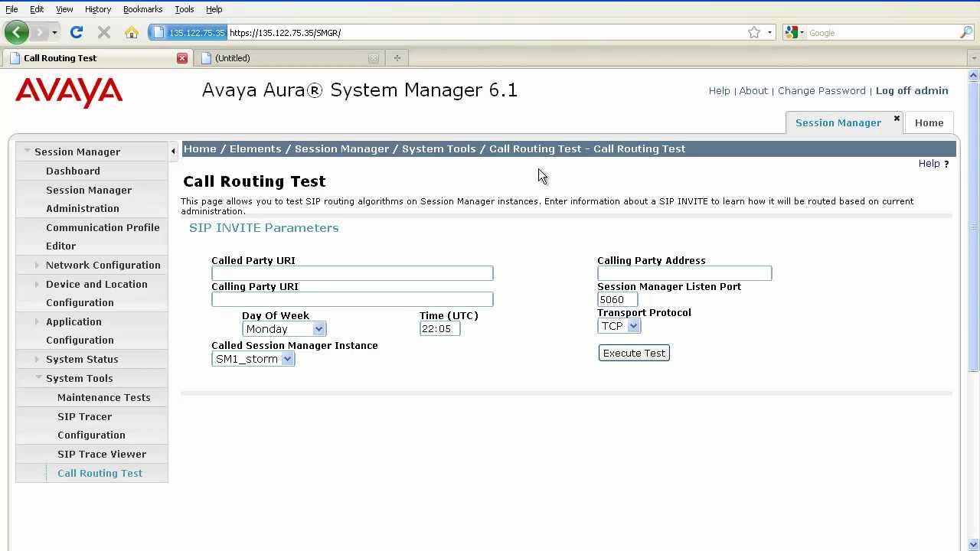Screen dimensions: 980x551
Task: Open Session Manager Administration in sidebar
Action: pos(89,199)
